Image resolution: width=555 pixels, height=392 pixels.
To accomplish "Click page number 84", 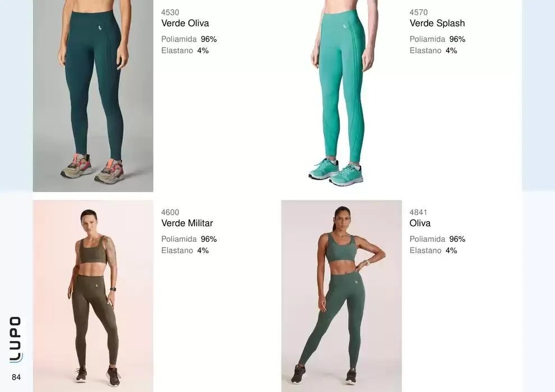I will [16, 377].
